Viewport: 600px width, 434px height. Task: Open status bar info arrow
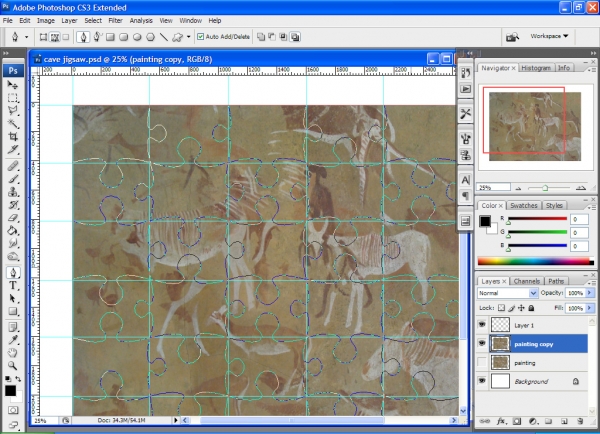[176, 420]
